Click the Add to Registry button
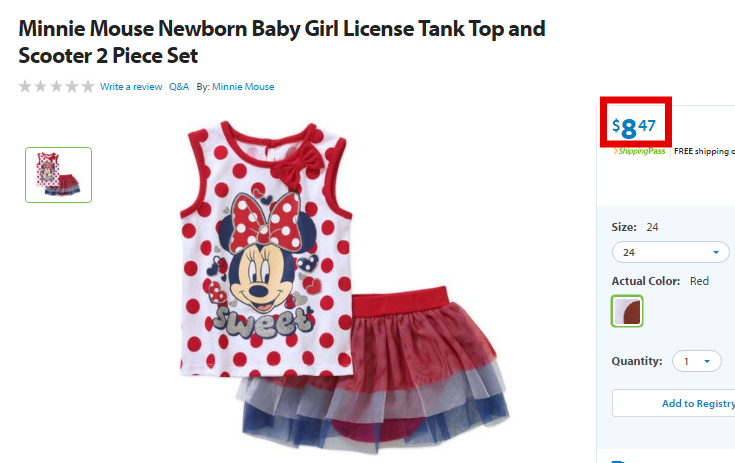The width and height of the screenshot is (735, 463). coord(674,403)
